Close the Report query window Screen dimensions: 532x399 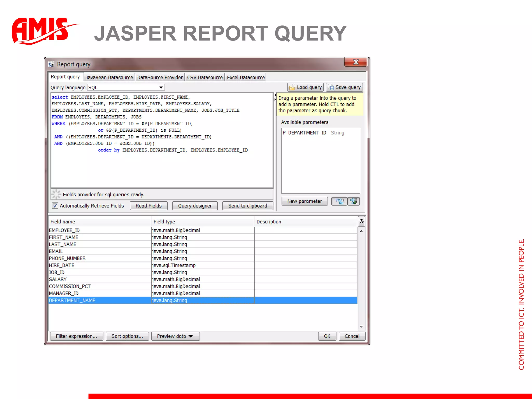356,62
